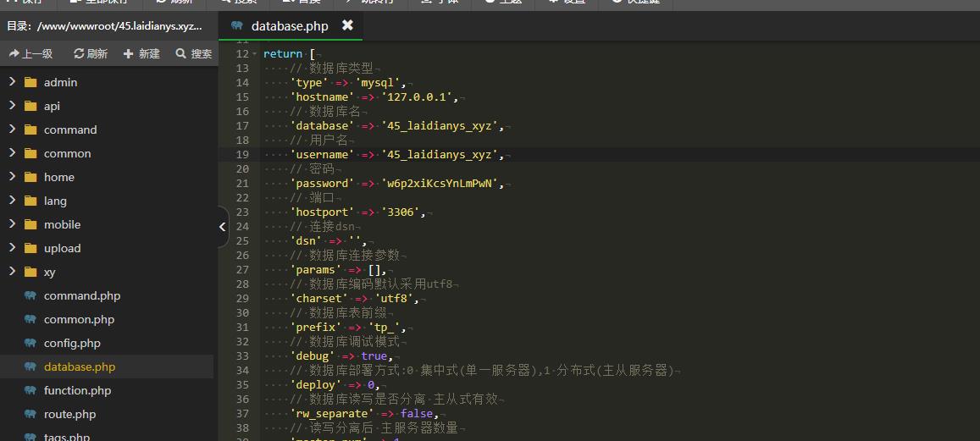980x441 pixels.
Task: Click the 'deploy' key on line 35
Action: pos(316,385)
